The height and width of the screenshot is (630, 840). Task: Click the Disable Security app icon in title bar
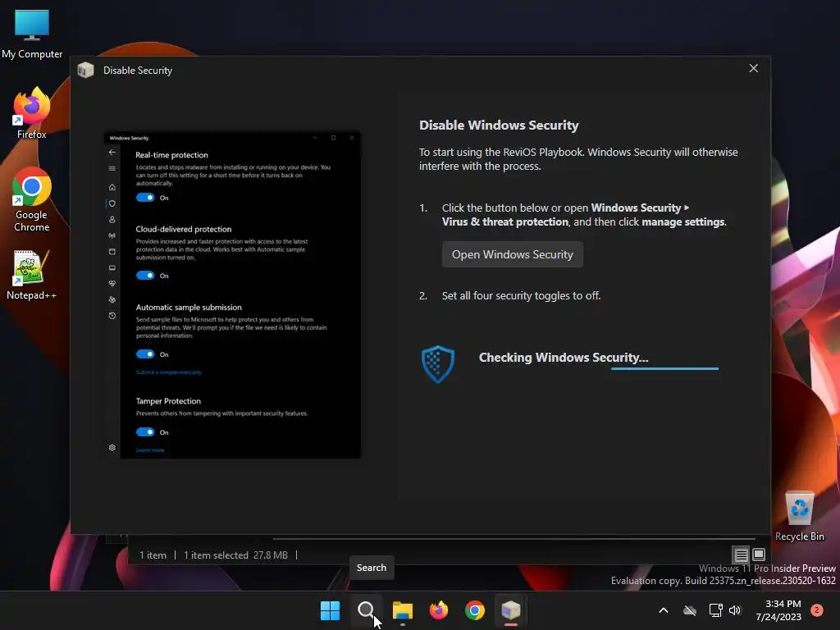[85, 71]
